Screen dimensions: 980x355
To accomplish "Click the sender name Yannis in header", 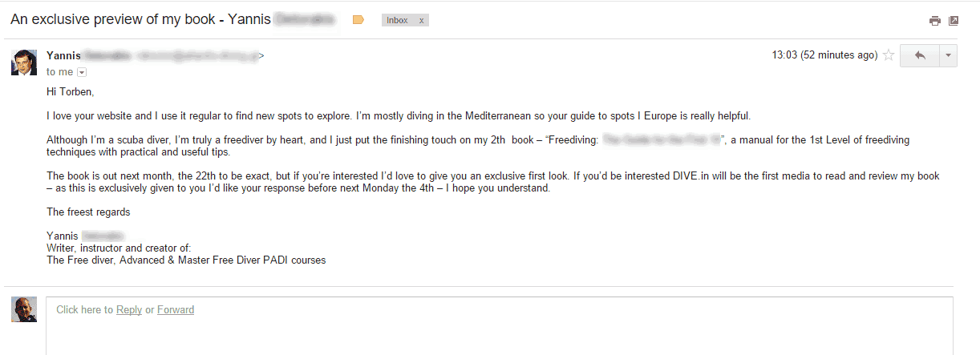I will click(x=63, y=55).
